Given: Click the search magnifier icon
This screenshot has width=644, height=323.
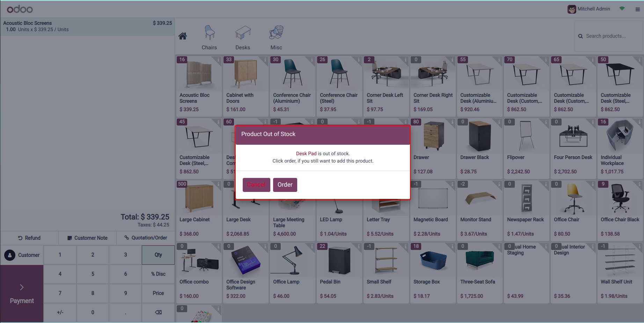Looking at the screenshot, I should pyautogui.click(x=580, y=36).
